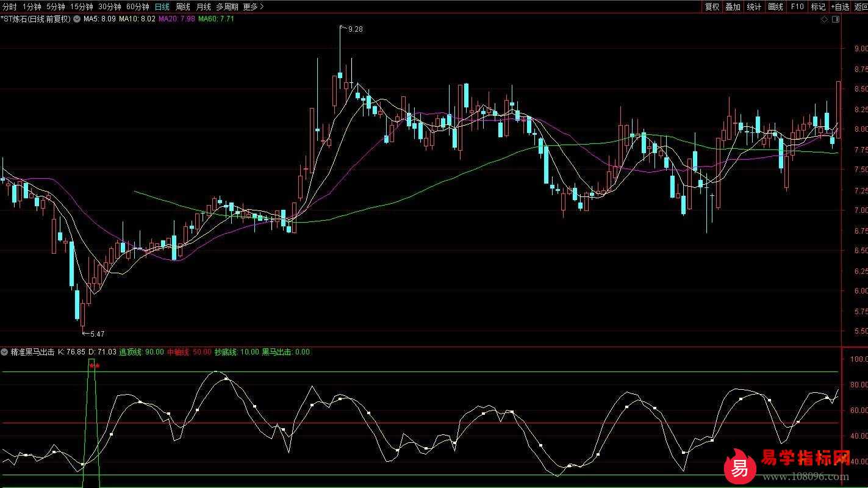Click the 标记 mark button
The height and width of the screenshot is (488, 868).
(817, 7)
